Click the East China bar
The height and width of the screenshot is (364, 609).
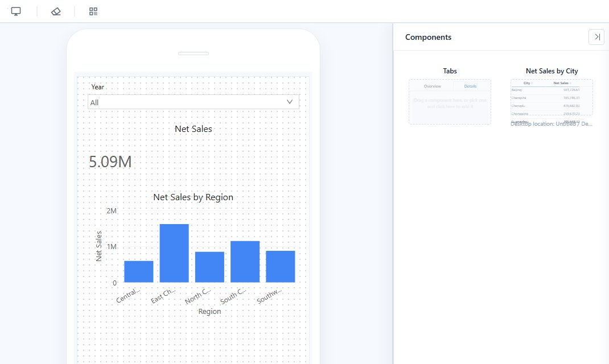[174, 254]
